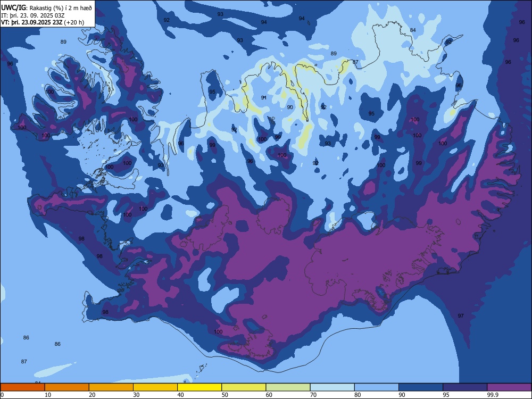Select the 50–60 pale yellow-green legend swatch
532x399 pixels.
tap(244, 387)
